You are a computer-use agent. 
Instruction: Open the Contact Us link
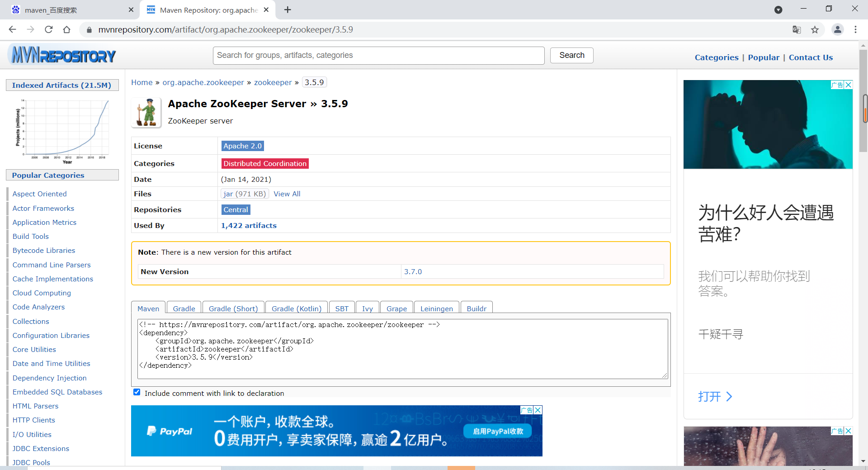(811, 57)
